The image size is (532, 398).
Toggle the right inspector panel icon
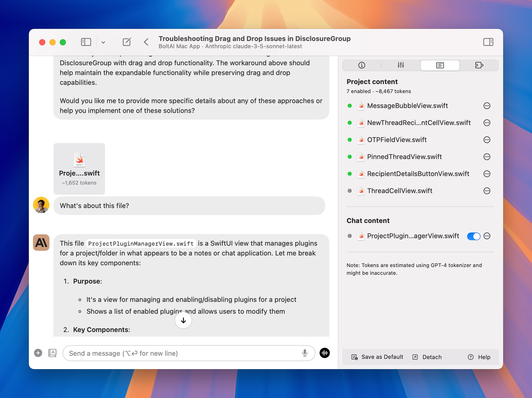click(488, 42)
